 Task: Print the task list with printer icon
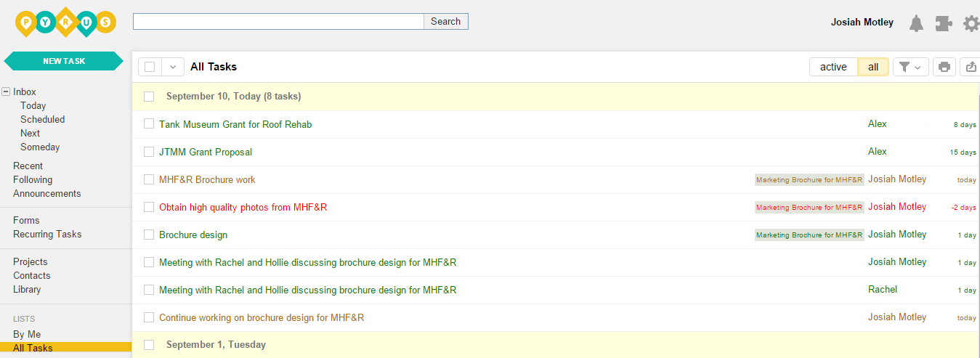tap(944, 67)
